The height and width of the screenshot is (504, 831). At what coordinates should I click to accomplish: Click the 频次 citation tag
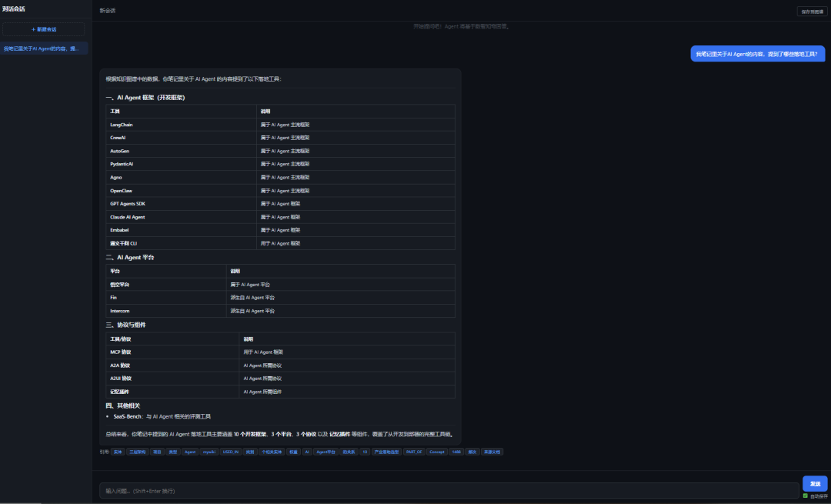tap(472, 452)
